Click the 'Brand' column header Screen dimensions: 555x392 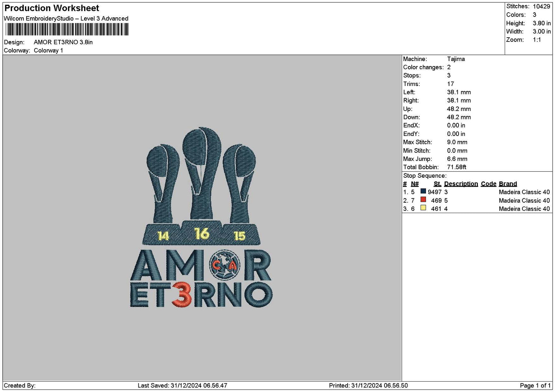click(508, 184)
